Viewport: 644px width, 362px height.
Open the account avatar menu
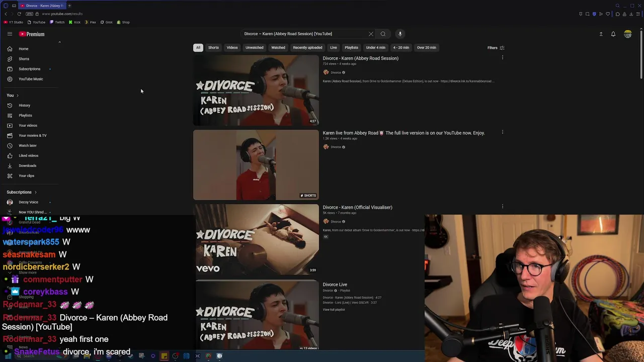[628, 34]
